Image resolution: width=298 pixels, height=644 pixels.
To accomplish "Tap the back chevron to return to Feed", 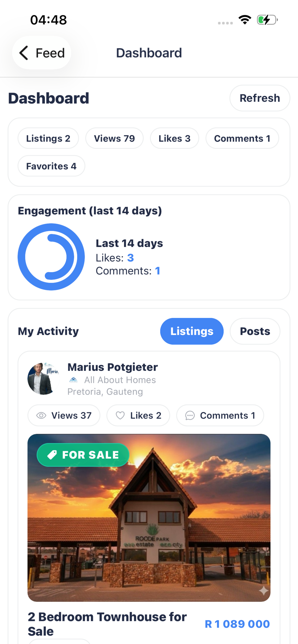I will [24, 53].
